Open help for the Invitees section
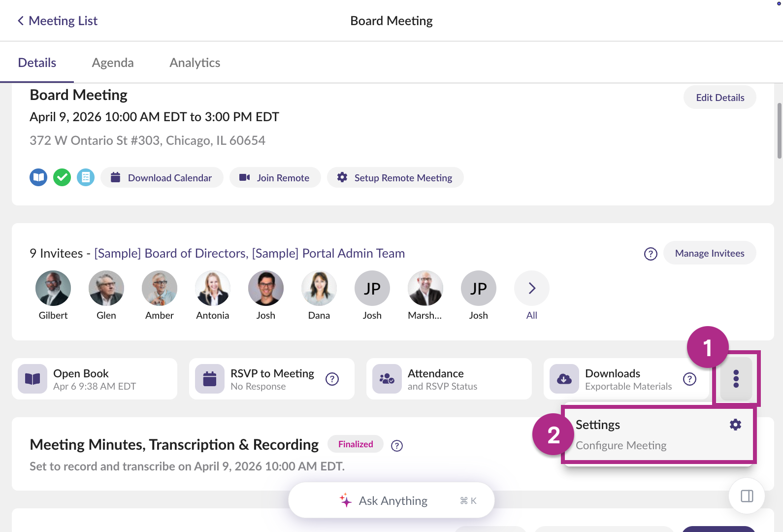The height and width of the screenshot is (532, 783). point(651,254)
